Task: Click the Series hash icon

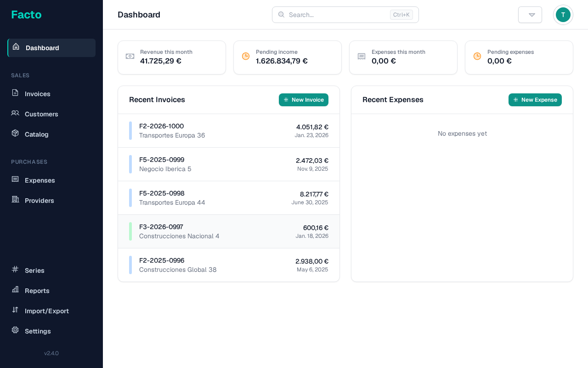Action: pyautogui.click(x=15, y=270)
